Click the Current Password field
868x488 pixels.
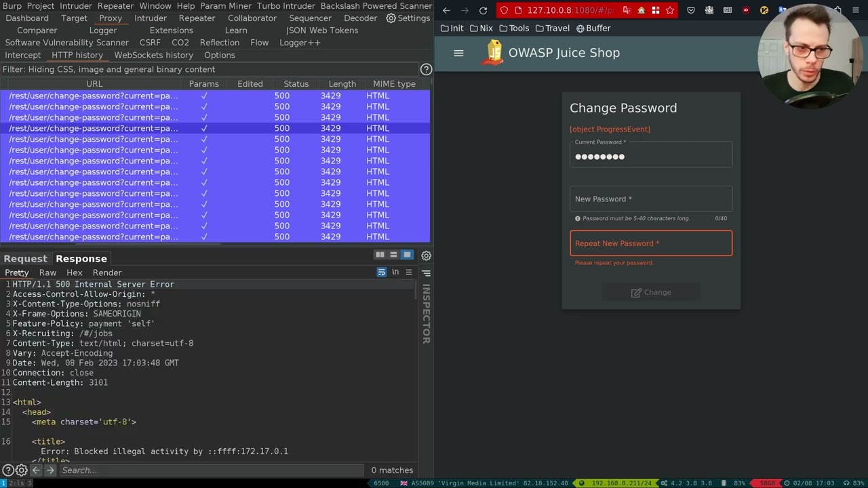[x=651, y=155]
